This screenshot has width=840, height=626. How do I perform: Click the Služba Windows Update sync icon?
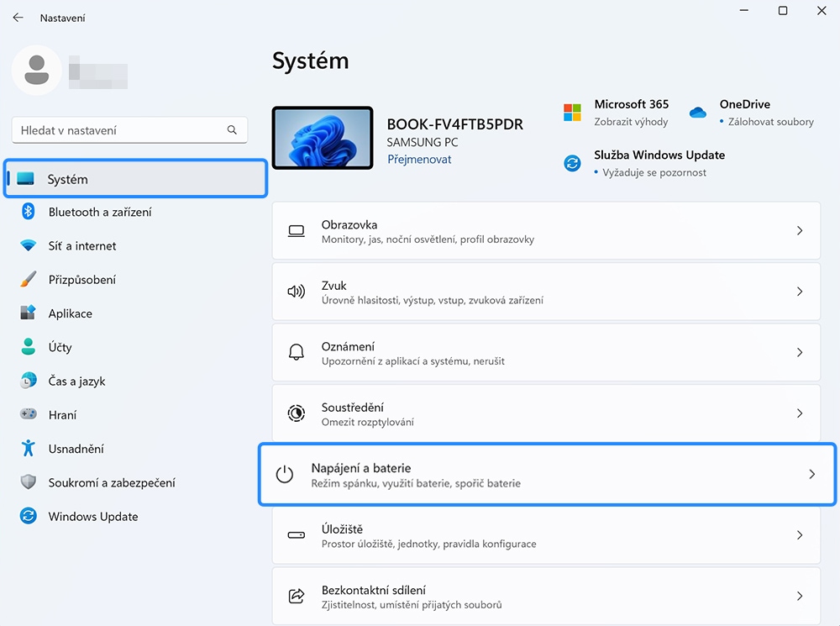point(572,163)
